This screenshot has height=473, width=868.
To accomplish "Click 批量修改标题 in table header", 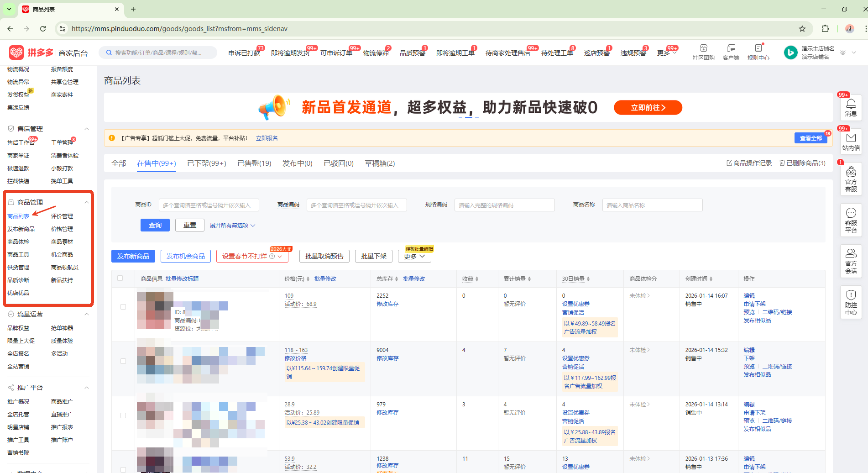I will pyautogui.click(x=182, y=279).
